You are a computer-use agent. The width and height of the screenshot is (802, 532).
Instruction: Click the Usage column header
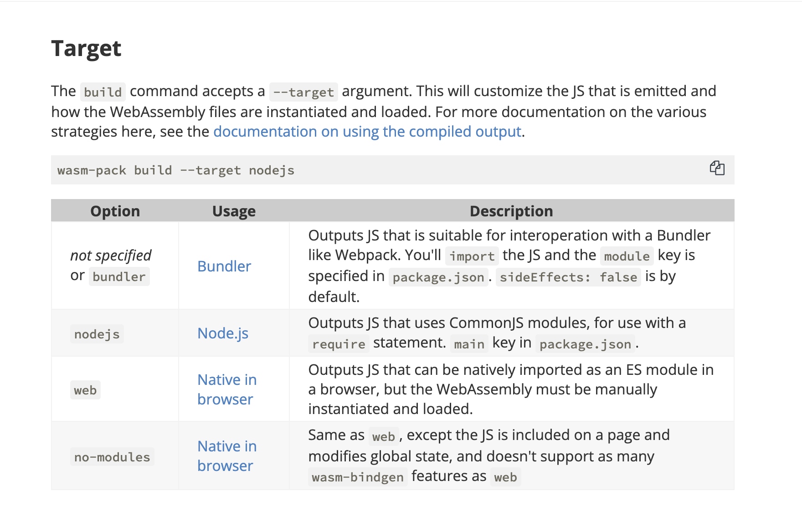234,211
